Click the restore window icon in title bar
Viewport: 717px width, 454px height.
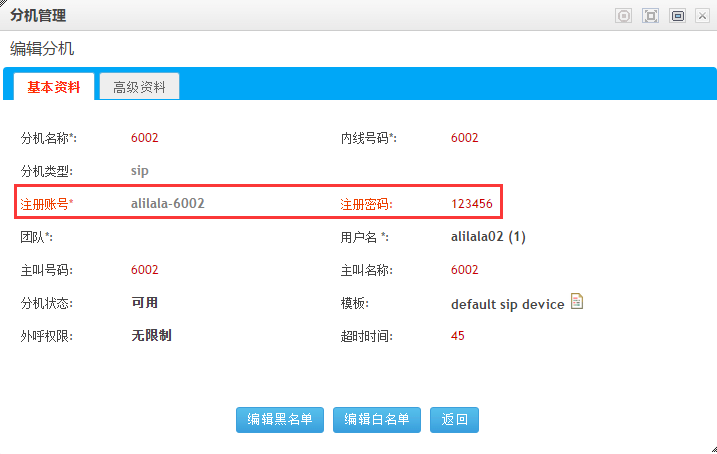677,16
